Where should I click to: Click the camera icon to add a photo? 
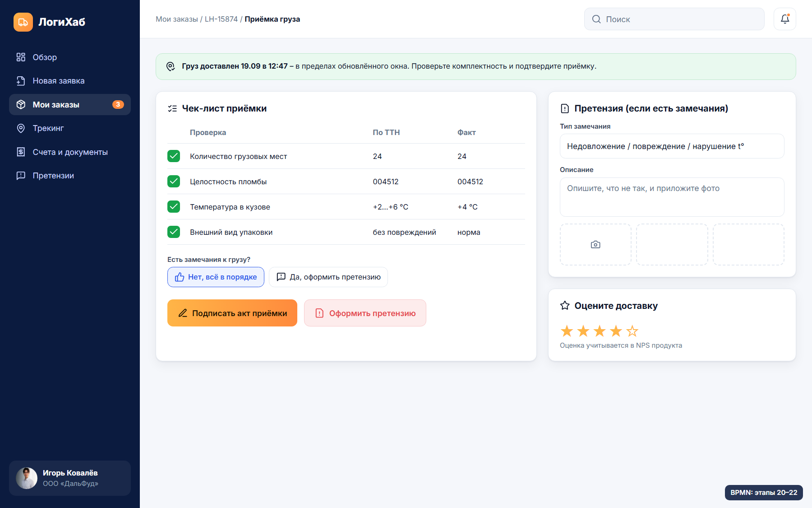point(595,245)
